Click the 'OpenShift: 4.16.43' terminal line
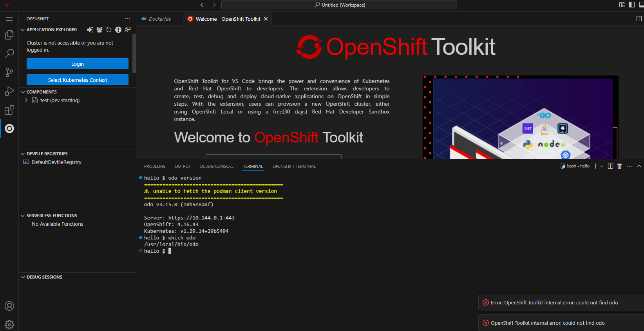Viewport: 644px width, 331px height. pyautogui.click(x=171, y=224)
